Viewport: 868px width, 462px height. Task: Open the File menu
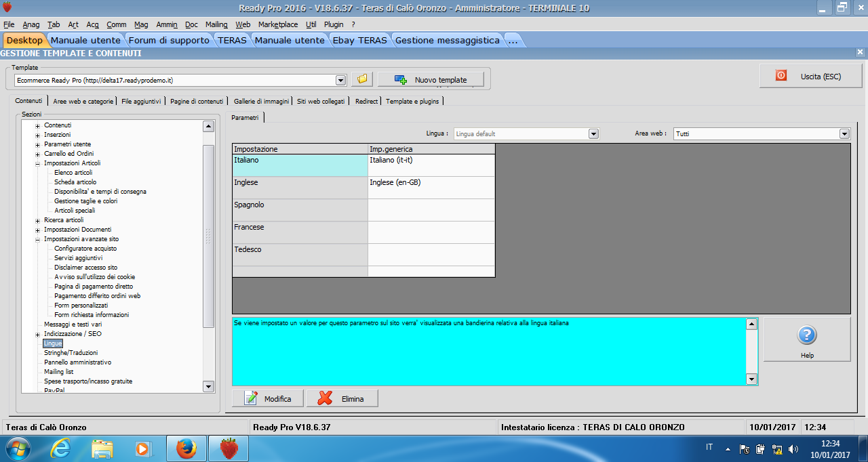(x=9, y=24)
